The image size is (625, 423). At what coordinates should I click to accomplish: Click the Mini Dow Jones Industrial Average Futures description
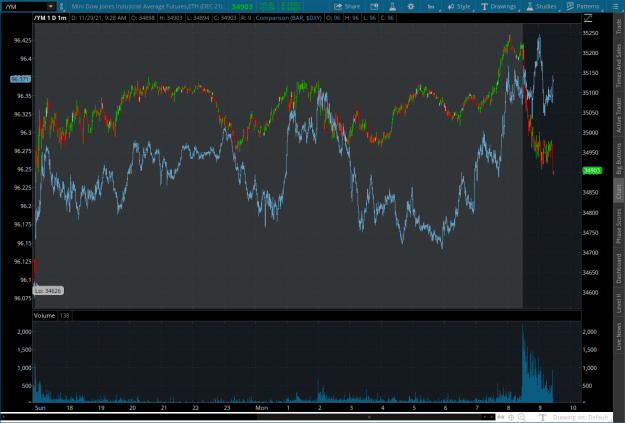tap(147, 6)
